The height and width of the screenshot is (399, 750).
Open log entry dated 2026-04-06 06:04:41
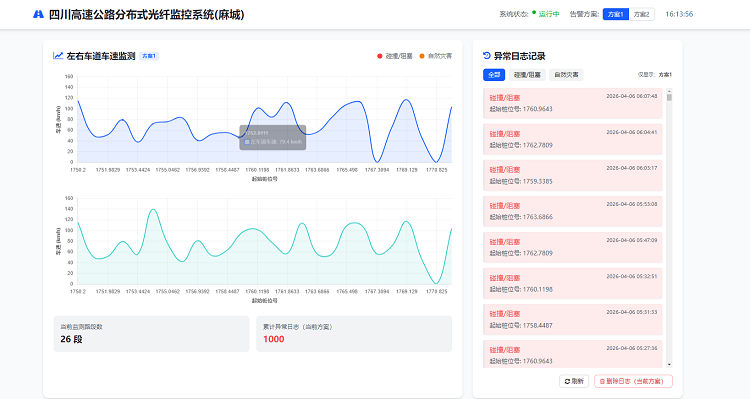tap(573, 139)
